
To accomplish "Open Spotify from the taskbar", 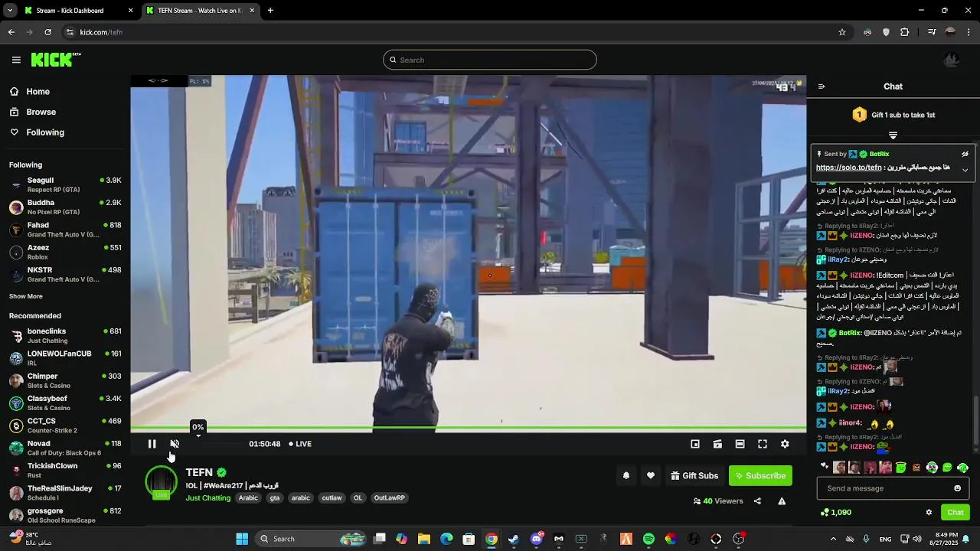I will pyautogui.click(x=648, y=539).
